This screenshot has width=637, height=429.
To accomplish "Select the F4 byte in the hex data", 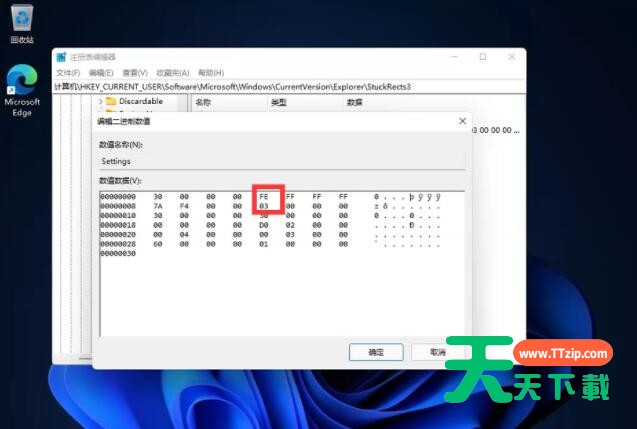I will click(184, 206).
